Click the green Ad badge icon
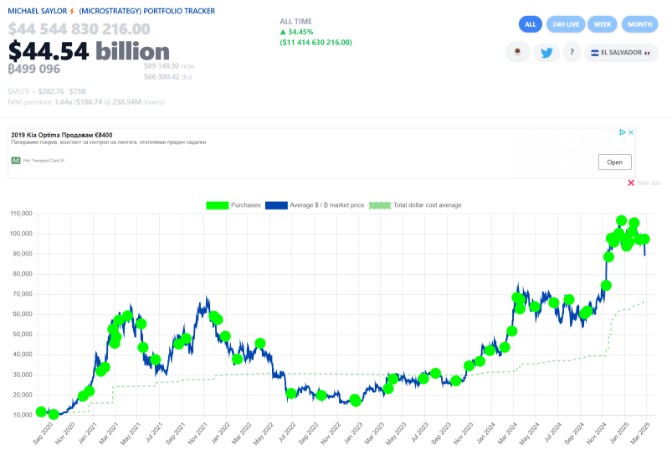Screen dimensions: 672x450 (16, 160)
